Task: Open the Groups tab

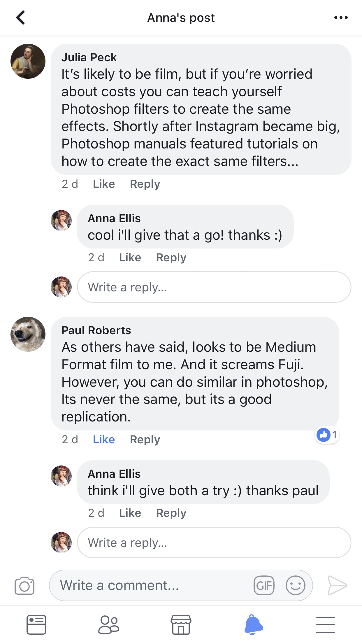Action: (109, 625)
